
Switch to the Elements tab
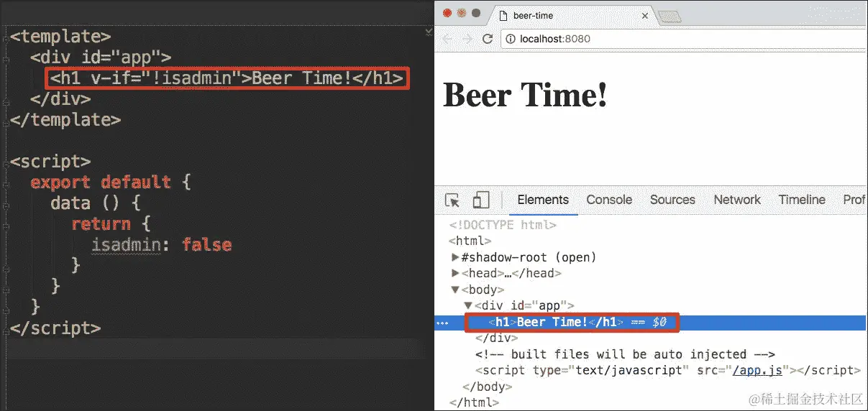pos(543,200)
